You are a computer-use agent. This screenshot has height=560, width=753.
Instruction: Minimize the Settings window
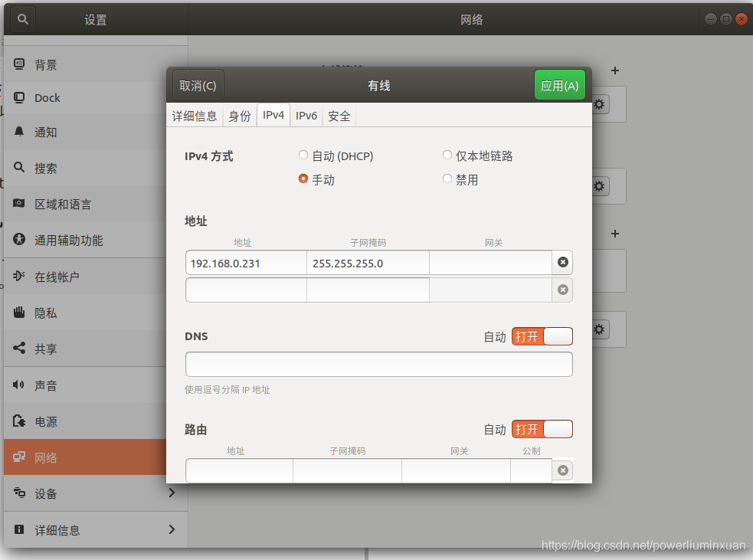(x=711, y=18)
